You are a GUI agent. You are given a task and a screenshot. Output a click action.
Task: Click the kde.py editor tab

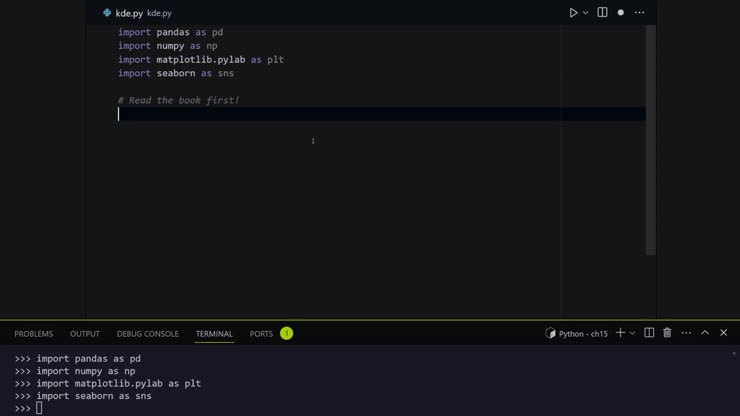click(129, 13)
